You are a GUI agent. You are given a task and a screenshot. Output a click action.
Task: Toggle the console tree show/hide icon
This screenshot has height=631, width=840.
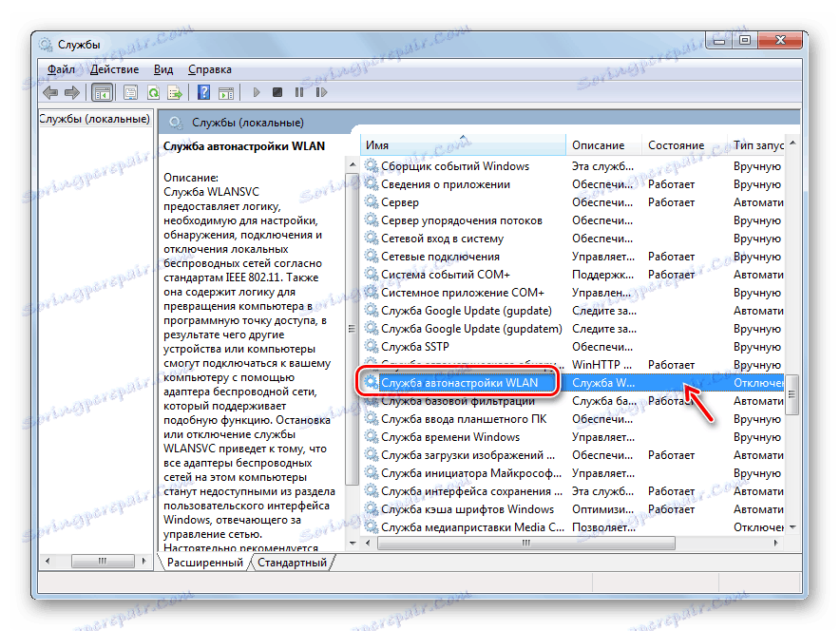coord(102,93)
